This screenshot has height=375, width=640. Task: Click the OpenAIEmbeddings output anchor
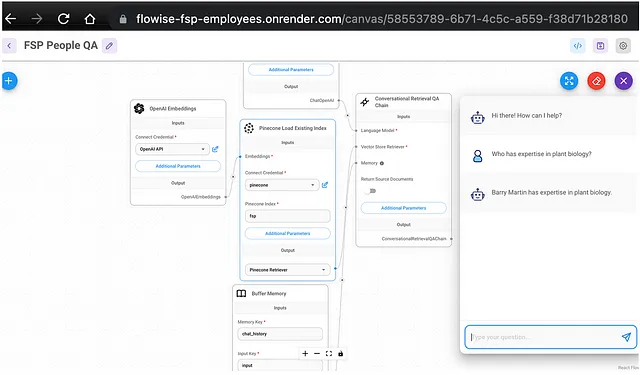coord(226,197)
